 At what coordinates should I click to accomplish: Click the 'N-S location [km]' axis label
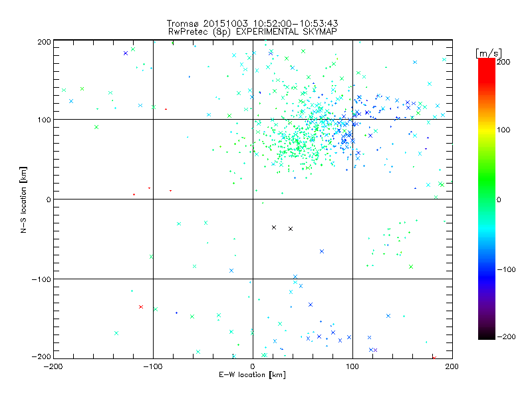(23, 200)
